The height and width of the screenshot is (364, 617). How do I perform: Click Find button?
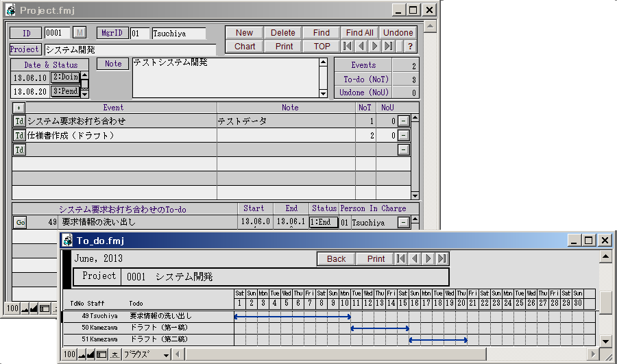click(x=322, y=33)
